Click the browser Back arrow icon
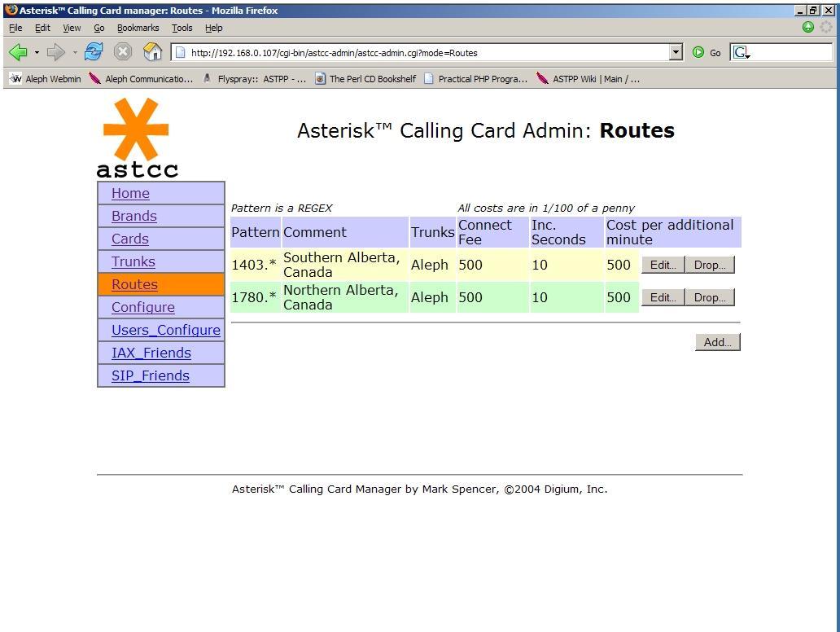The height and width of the screenshot is (632, 840). [x=18, y=52]
